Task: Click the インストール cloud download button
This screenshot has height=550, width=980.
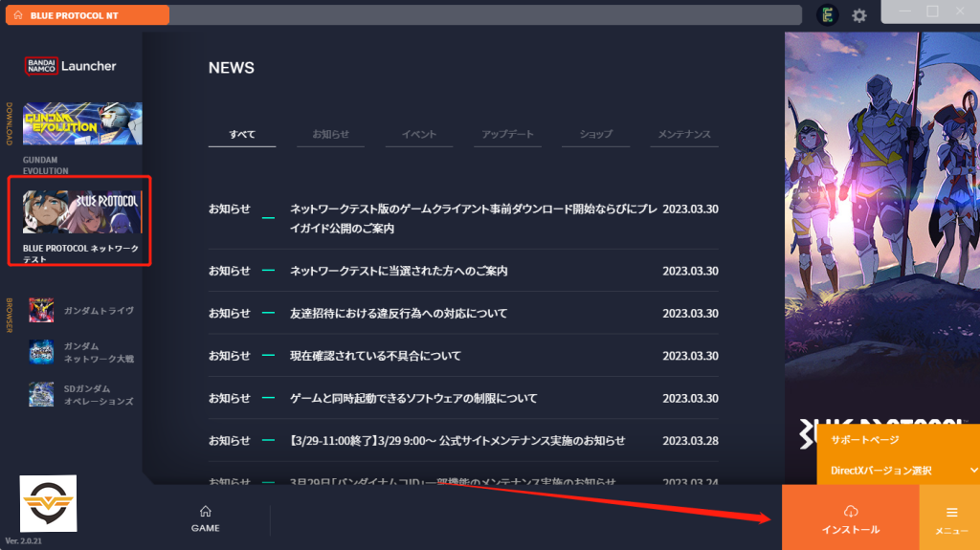Action: [x=851, y=517]
